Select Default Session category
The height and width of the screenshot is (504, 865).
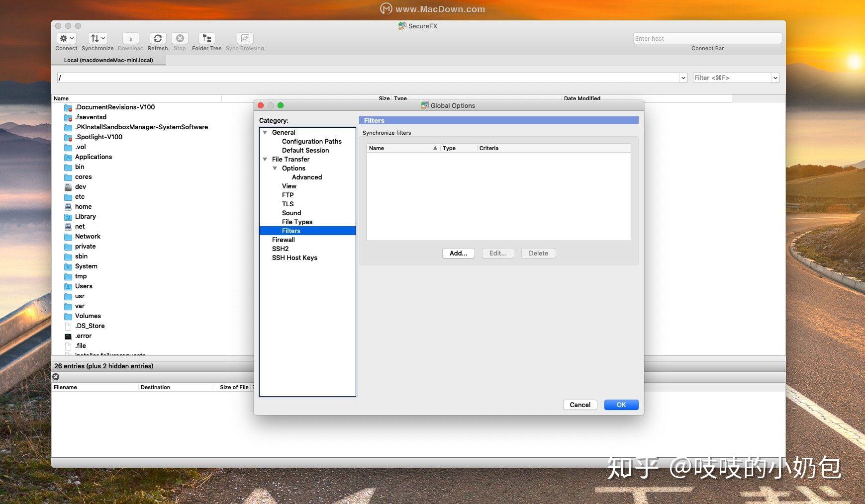click(305, 150)
